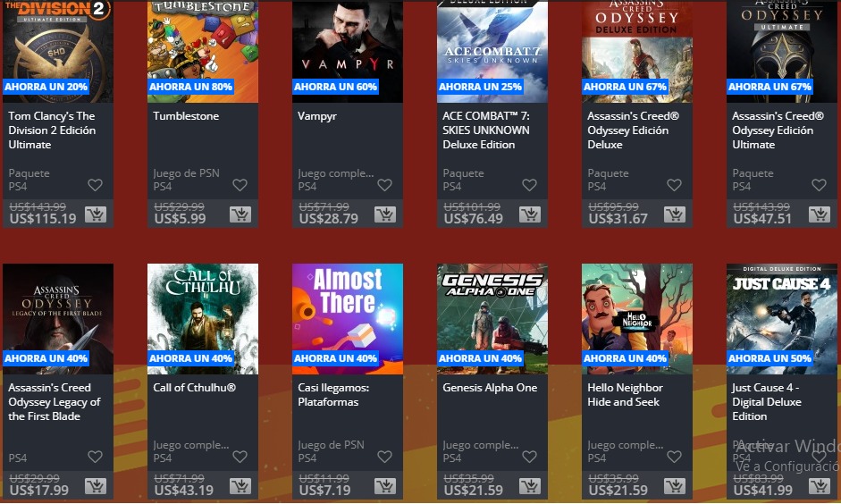Toggle wishlist heart for Genesis Alpha One
This screenshot has height=504, width=841.
pyautogui.click(x=529, y=457)
